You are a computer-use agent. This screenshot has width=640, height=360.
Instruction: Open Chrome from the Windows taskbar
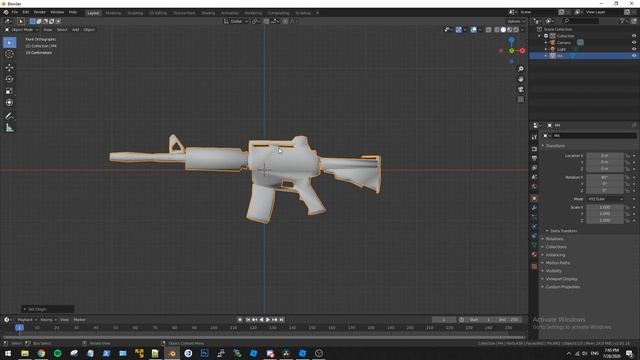41,353
